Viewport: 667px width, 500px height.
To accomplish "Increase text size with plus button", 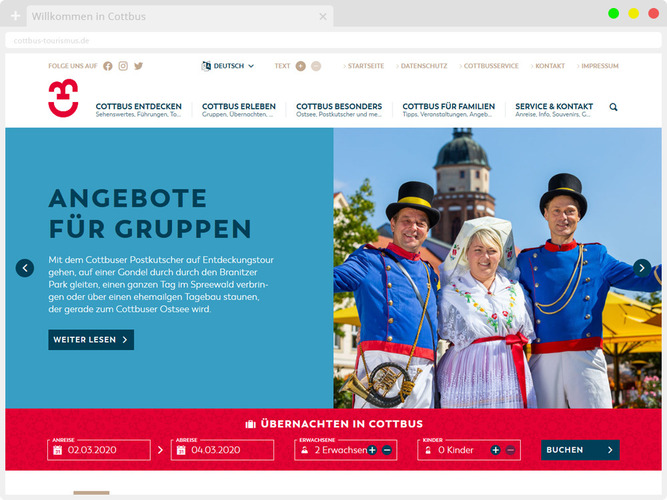I will [x=301, y=66].
